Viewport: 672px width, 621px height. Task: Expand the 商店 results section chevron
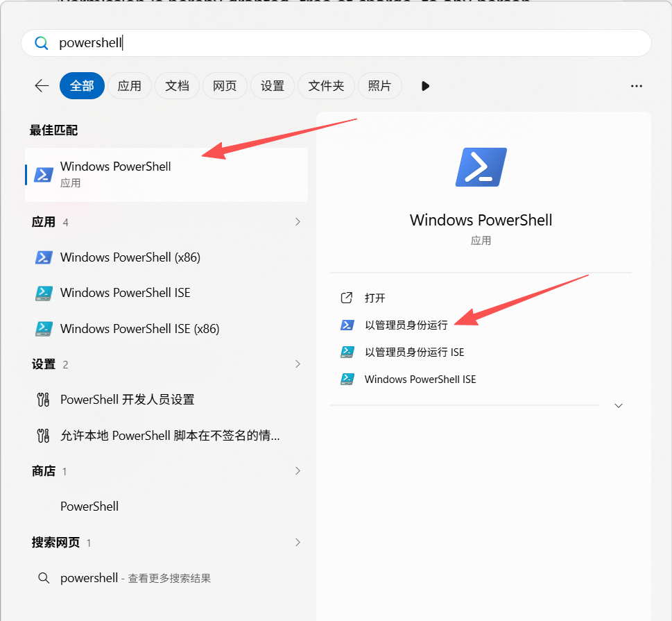point(298,471)
